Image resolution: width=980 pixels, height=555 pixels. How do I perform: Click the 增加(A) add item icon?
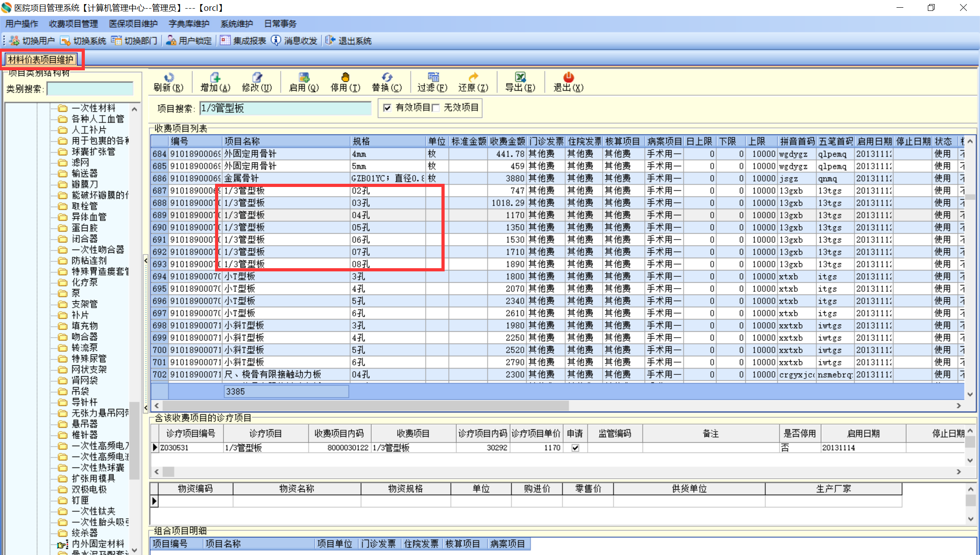coord(215,78)
